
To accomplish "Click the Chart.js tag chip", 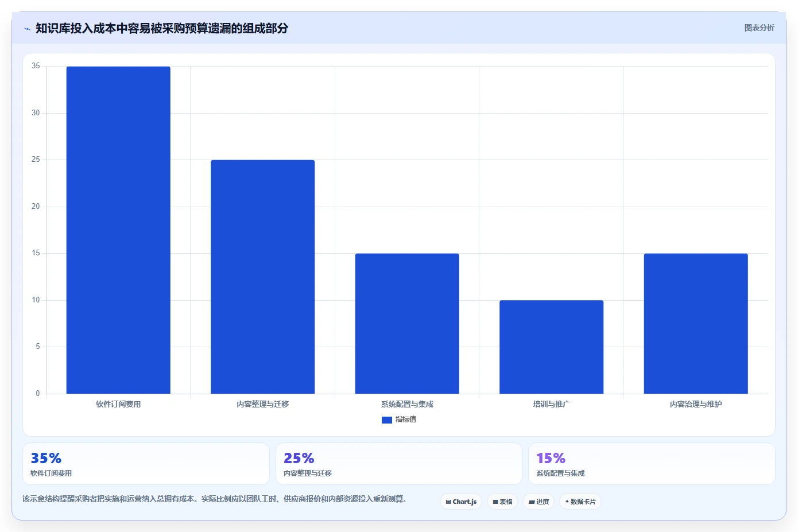I will coord(461,502).
